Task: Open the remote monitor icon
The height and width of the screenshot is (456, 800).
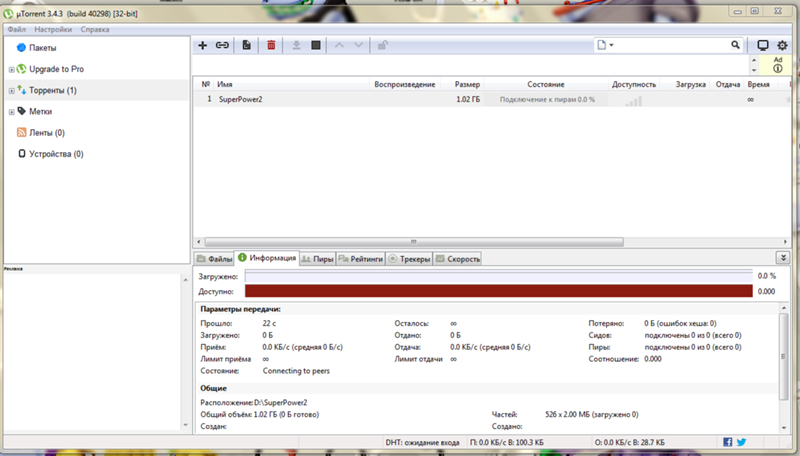Action: 763,45
